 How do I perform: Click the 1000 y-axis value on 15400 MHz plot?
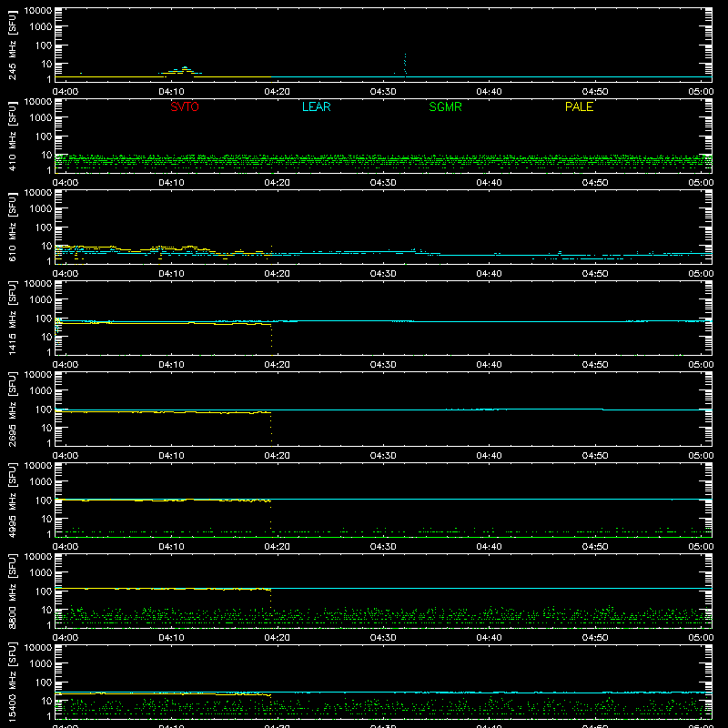[41, 664]
